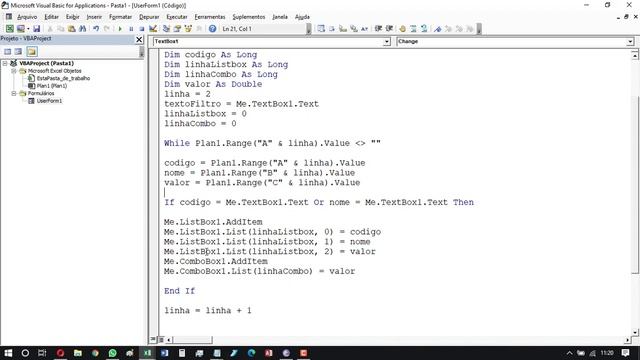Image resolution: width=640 pixels, height=360 pixels.
Task: Open the Exibir menu
Action: tap(73, 17)
